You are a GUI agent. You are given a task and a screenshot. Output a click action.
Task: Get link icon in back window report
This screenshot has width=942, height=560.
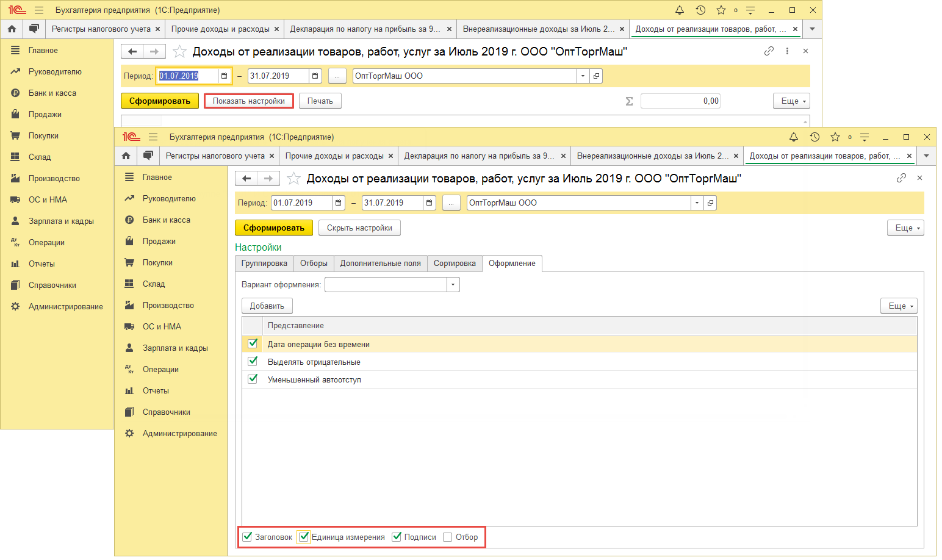point(769,51)
